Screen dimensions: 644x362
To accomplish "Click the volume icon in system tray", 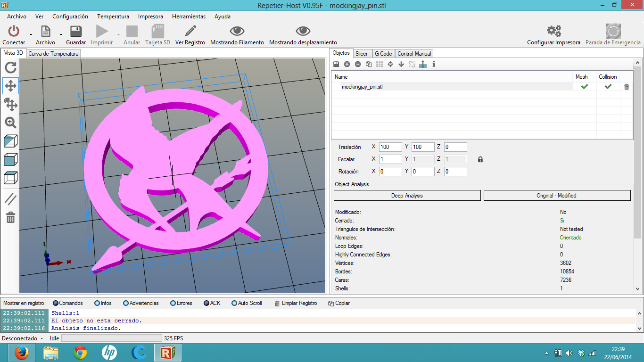I will point(569,353).
